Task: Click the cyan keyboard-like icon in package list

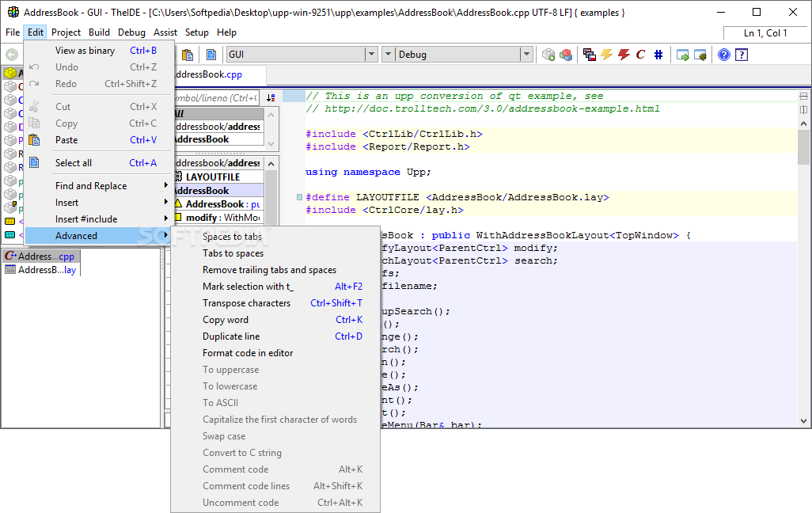Action: click(9, 235)
